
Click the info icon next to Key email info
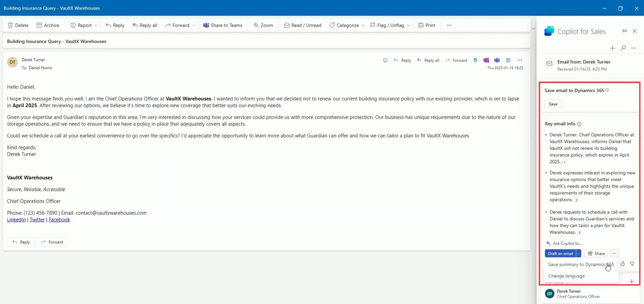[579, 124]
